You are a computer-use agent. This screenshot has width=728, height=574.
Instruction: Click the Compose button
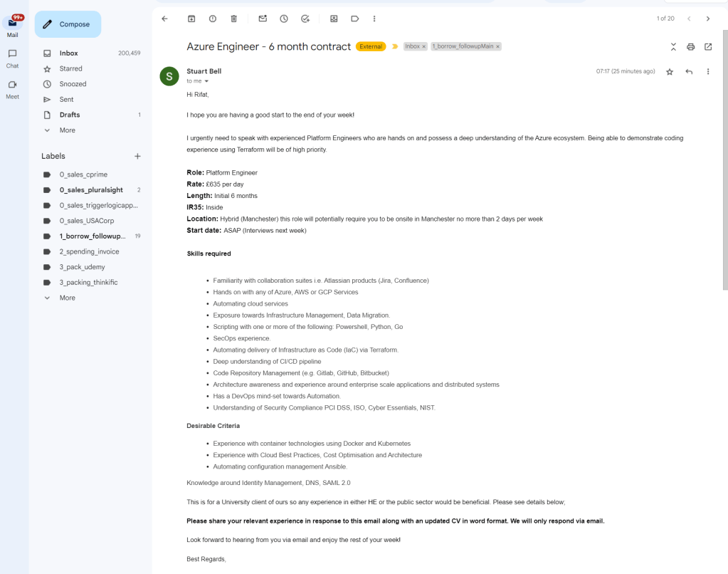68,24
